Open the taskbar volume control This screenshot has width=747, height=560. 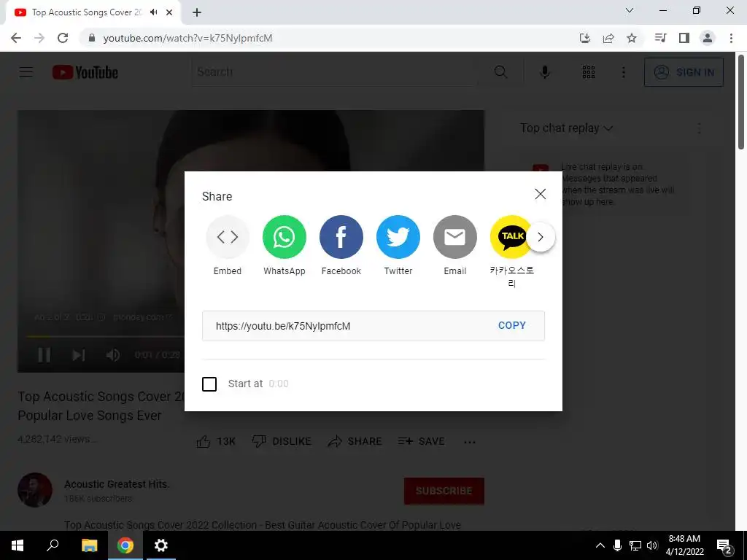pyautogui.click(x=652, y=545)
